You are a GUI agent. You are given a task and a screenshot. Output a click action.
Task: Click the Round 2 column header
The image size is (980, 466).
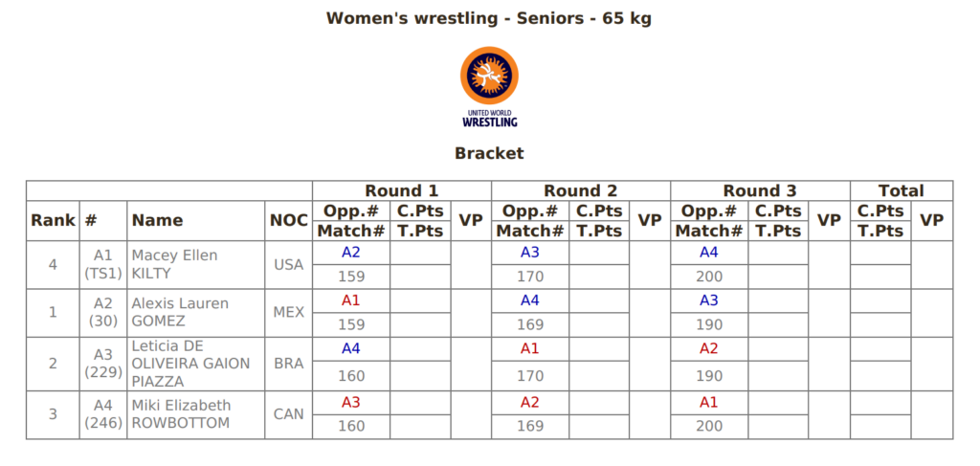(581, 190)
